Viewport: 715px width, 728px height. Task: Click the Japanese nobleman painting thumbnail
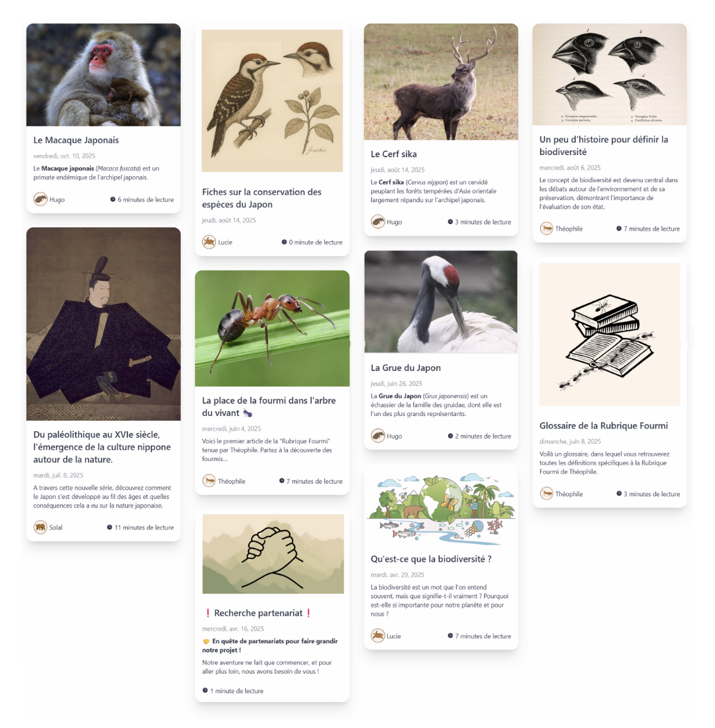(103, 324)
